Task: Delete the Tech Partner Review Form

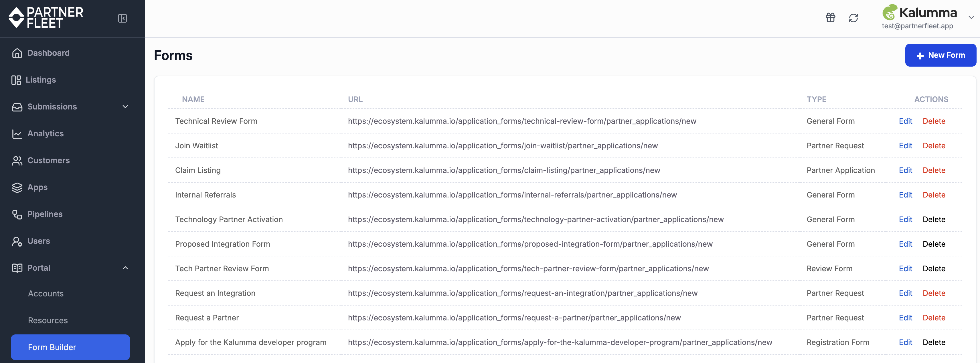Action: (x=934, y=268)
